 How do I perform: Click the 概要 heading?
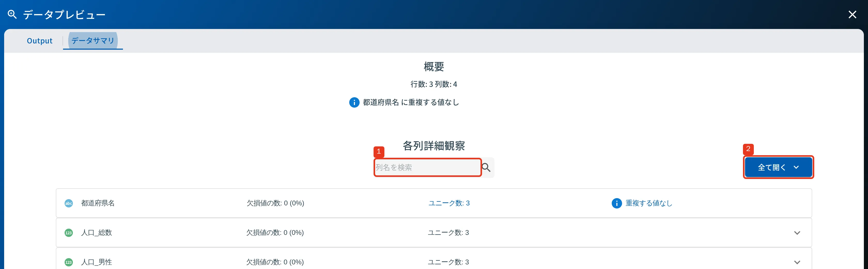(434, 66)
